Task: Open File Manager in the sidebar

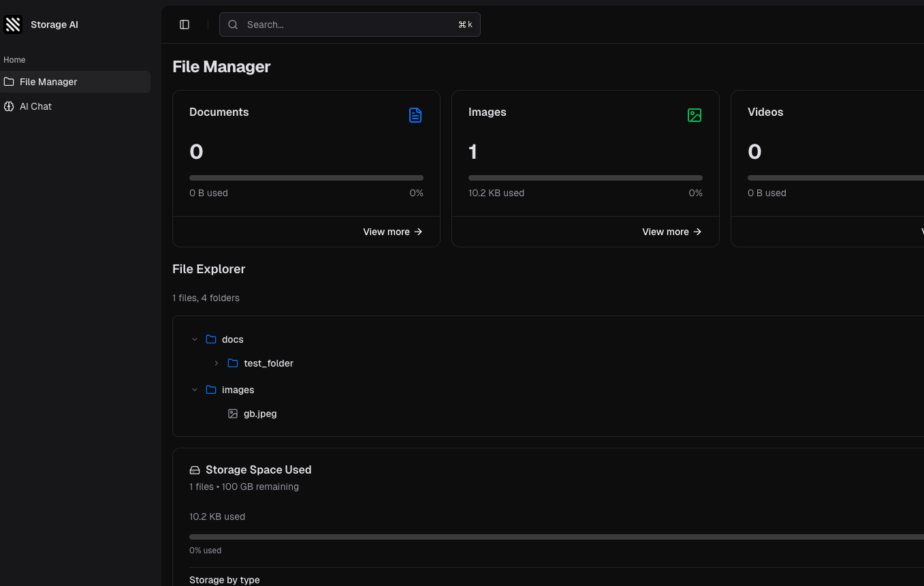Action: point(48,82)
